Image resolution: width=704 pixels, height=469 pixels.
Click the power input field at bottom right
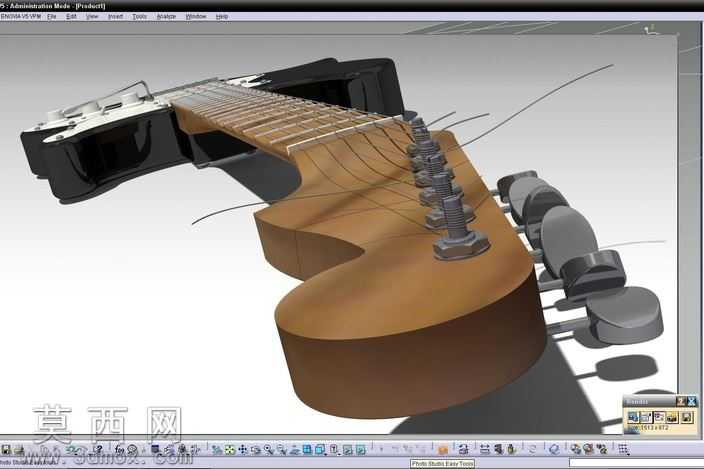click(x=636, y=462)
